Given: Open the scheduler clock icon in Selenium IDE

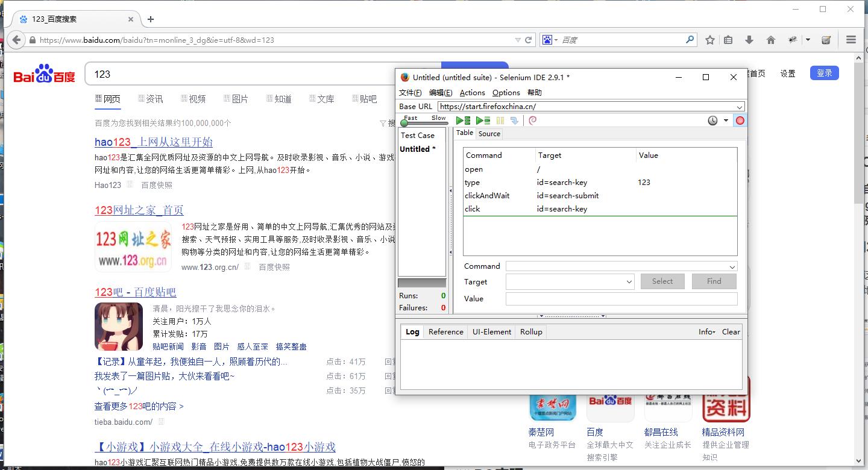Looking at the screenshot, I should tap(712, 121).
